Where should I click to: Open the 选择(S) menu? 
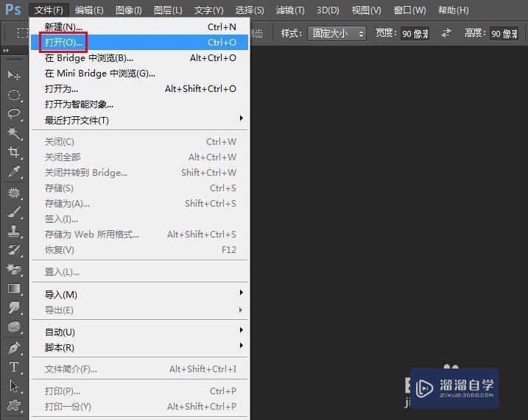[x=249, y=10]
